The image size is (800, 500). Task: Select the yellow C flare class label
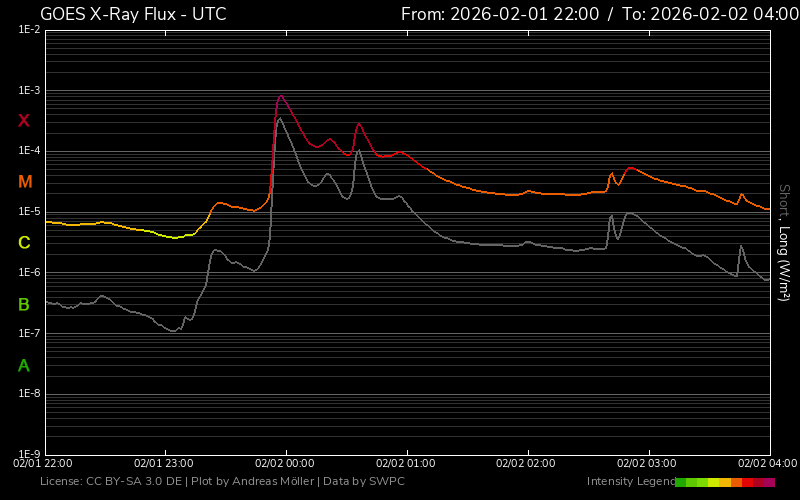tap(24, 243)
